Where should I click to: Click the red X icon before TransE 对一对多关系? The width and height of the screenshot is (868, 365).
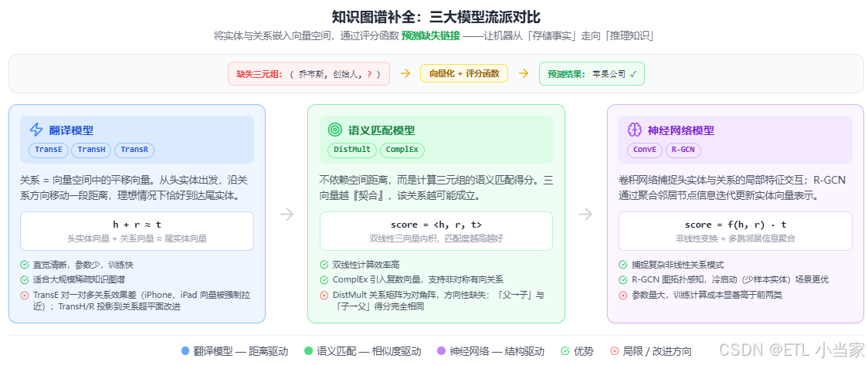click(25, 296)
